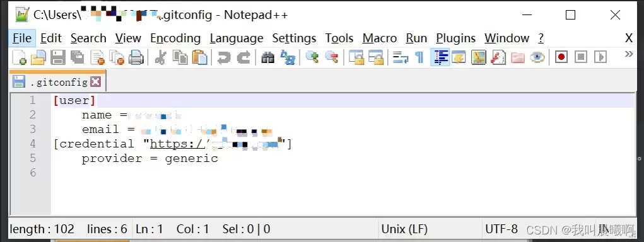The height and width of the screenshot is (242, 644).
Task: Click the Redo arrow icon
Action: (243, 57)
